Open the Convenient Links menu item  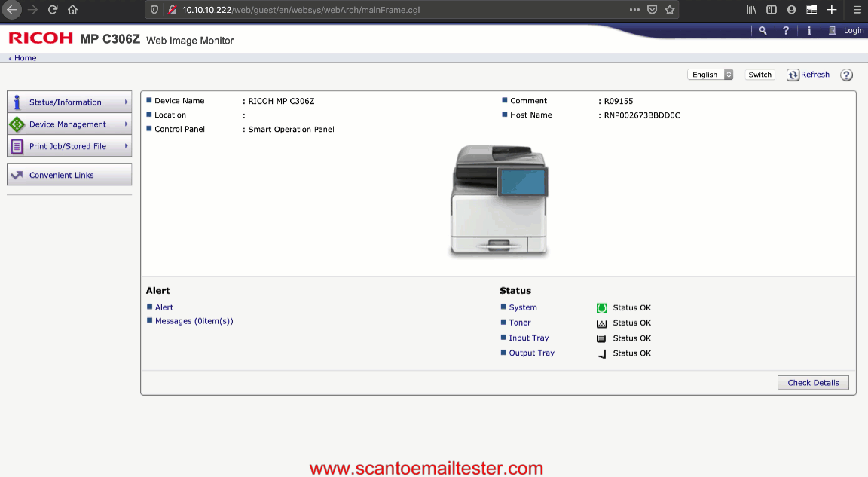click(69, 175)
